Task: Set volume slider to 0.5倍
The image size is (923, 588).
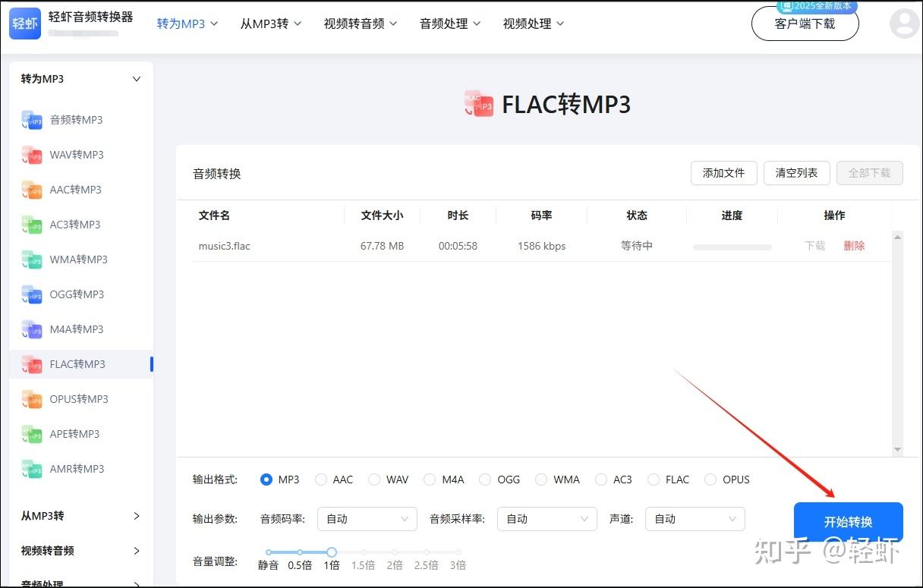Action: point(300,552)
